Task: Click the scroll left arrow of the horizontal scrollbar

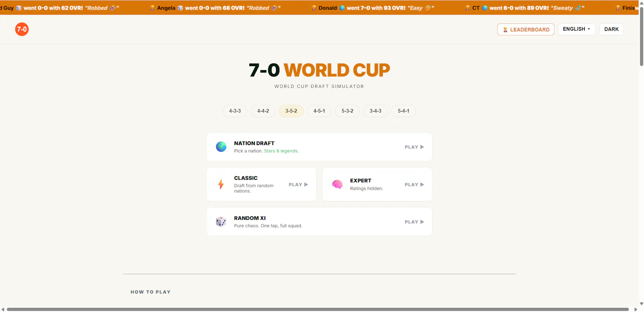Action: (3, 310)
